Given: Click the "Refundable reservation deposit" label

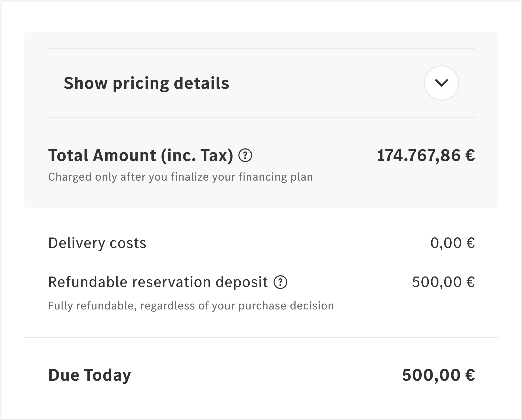Looking at the screenshot, I should coord(158,282).
